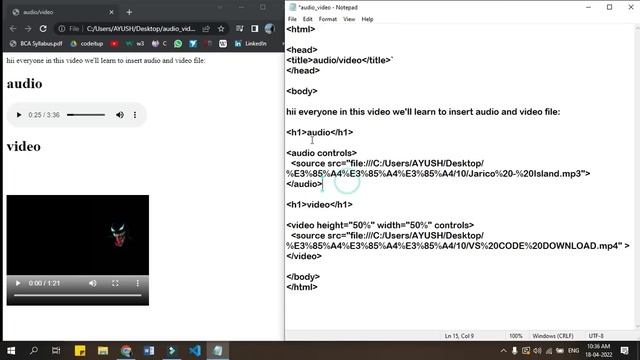640x360 pixels.
Task: Click UTF-8 encoding in status bar
Action: (596, 336)
